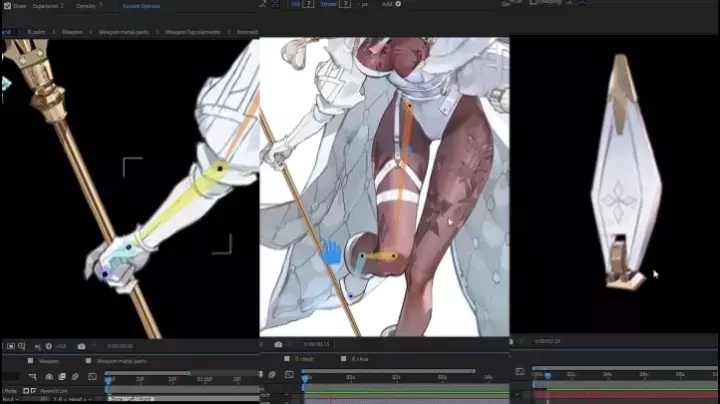Click left viewer +0.0 exposure value
The image size is (720, 404).
coord(61,346)
